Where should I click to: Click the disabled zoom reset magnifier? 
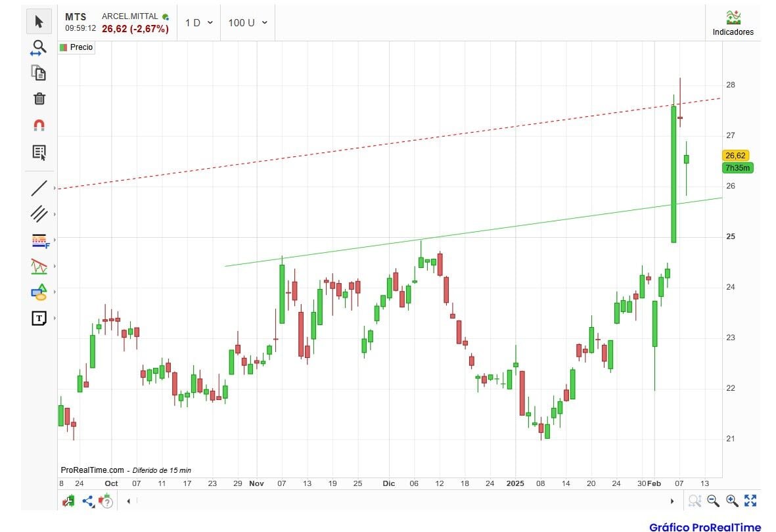695,501
